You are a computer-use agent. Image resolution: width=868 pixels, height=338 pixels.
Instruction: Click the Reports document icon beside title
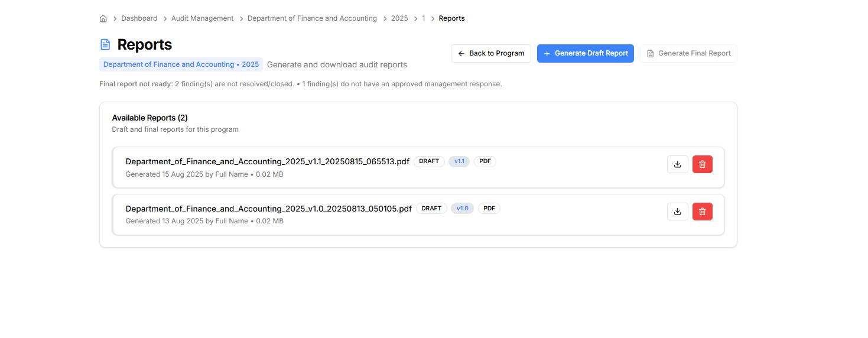pyautogui.click(x=105, y=45)
